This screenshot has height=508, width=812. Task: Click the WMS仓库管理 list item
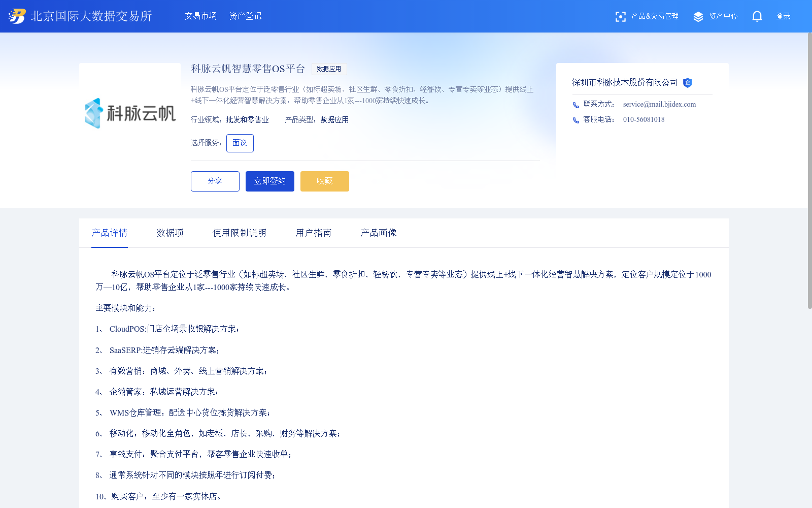coord(183,413)
